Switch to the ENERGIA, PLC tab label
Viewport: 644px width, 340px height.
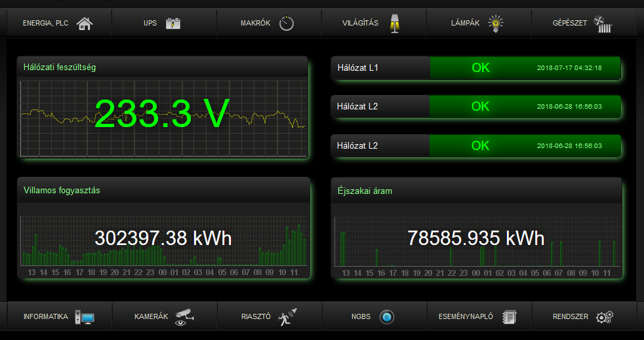pos(45,24)
